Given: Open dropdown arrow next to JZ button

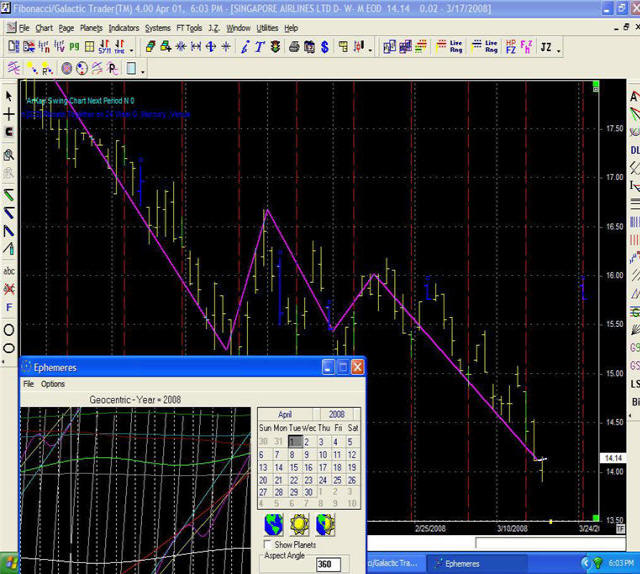Looking at the screenshot, I should point(558,50).
